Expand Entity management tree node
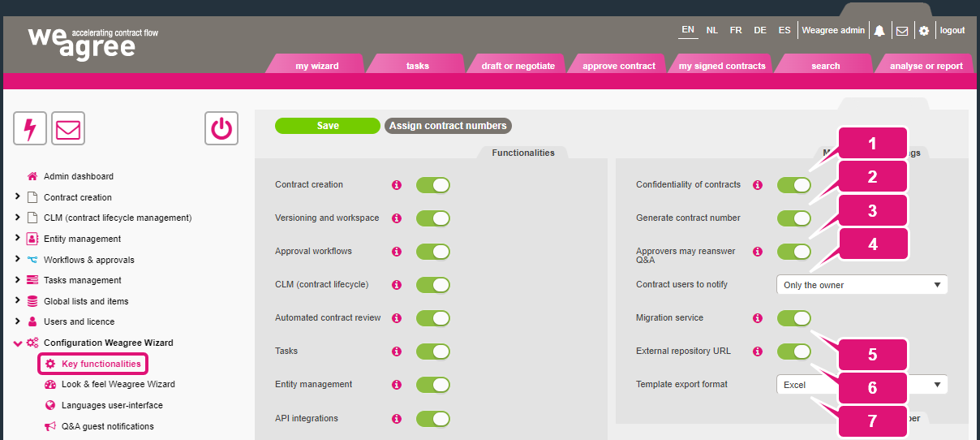This screenshot has height=440, width=980. coord(18,239)
